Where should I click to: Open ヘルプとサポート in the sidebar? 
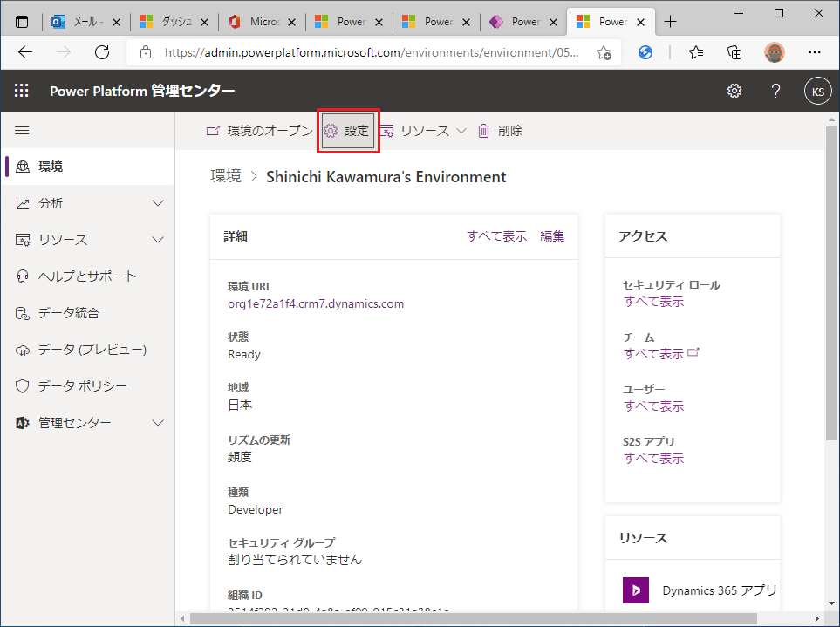(88, 276)
